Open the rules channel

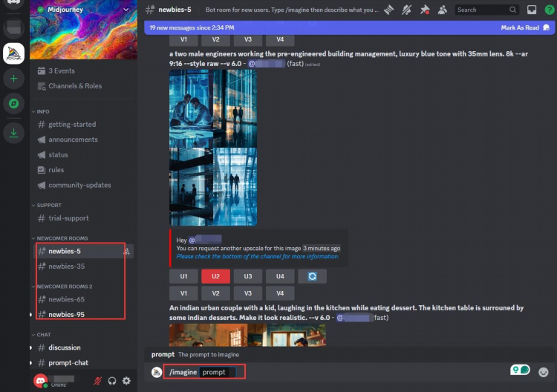[83, 170]
